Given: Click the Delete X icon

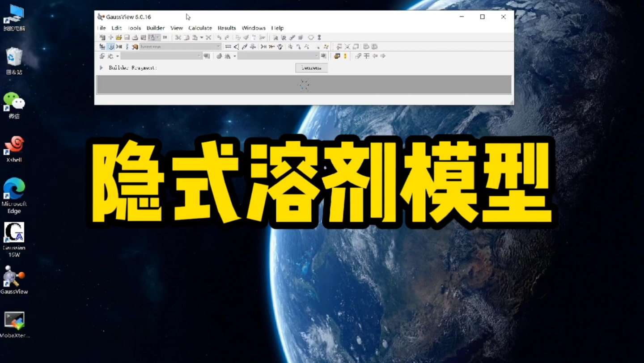Looking at the screenshot, I should point(208,38).
